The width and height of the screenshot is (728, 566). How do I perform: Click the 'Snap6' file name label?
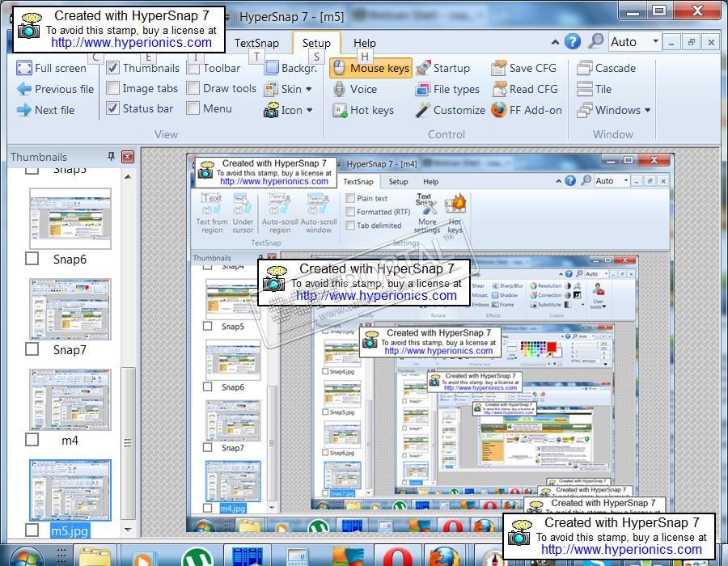point(70,260)
